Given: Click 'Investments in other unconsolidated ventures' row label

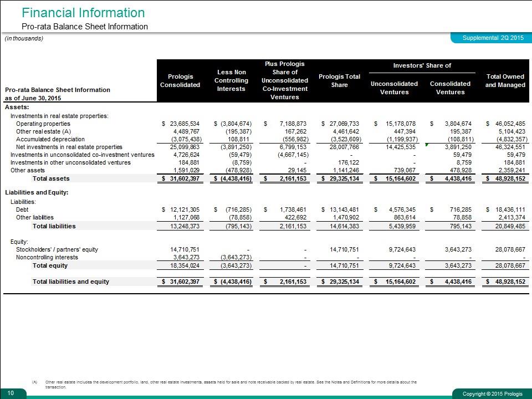Looking at the screenshot, I should point(70,162).
